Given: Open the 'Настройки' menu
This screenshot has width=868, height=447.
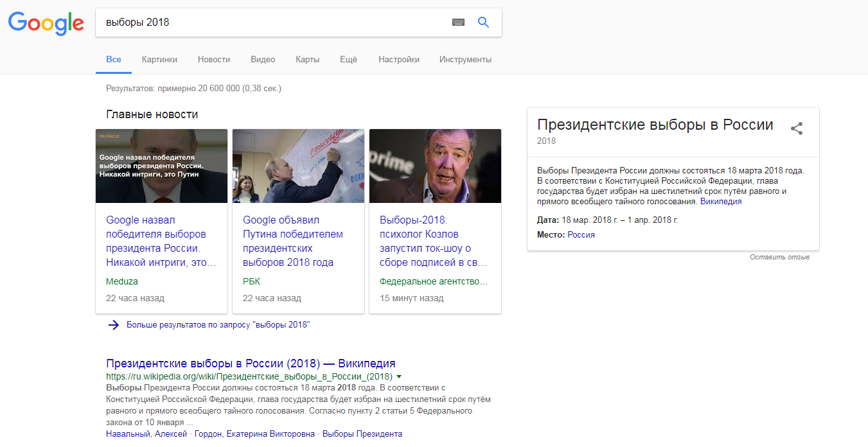Looking at the screenshot, I should coord(399,59).
